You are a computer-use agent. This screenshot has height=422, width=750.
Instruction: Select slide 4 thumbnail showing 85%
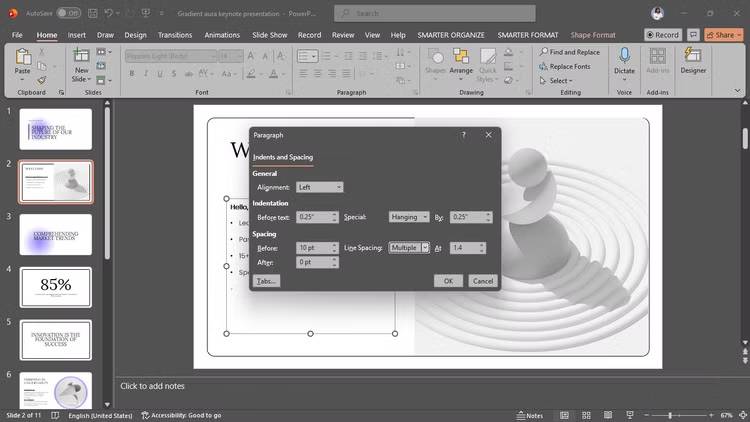coord(55,287)
